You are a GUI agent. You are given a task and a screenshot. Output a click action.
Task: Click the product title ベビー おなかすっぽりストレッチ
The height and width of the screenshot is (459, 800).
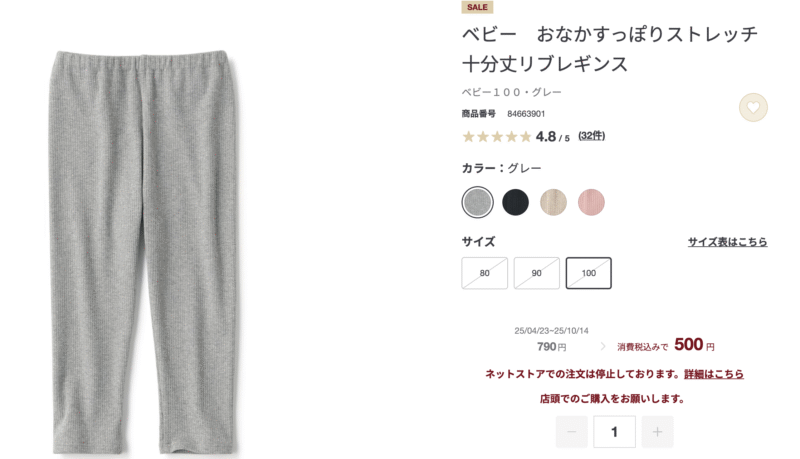click(610, 34)
